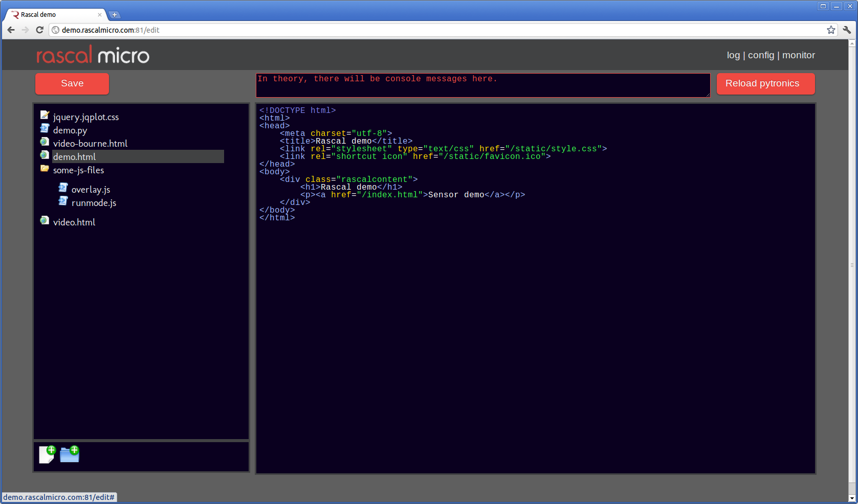This screenshot has height=504, width=858.
Task: Click the new file icon
Action: click(47, 454)
